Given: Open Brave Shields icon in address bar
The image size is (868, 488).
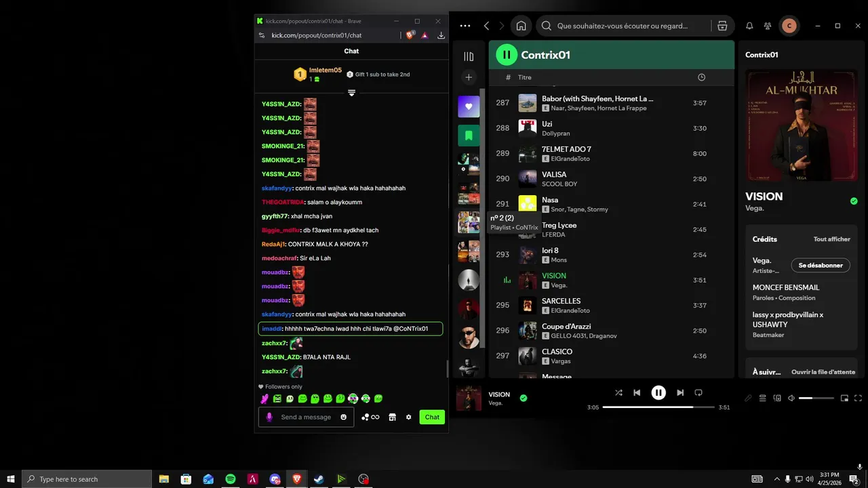Looking at the screenshot, I should click(x=410, y=35).
